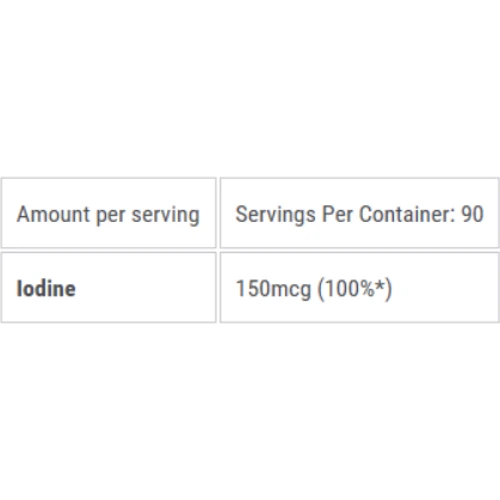Click the word "Amount" in header

[x=53, y=214]
